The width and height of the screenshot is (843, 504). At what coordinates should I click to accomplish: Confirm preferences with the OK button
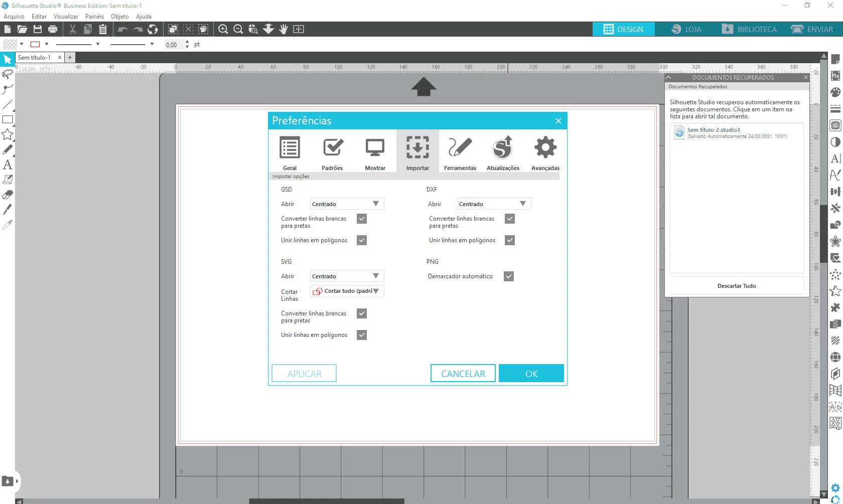point(531,374)
